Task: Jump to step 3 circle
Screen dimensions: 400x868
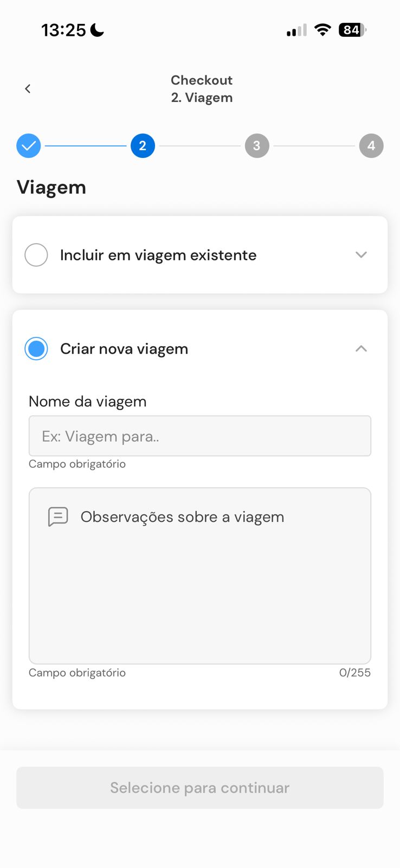Action: pyautogui.click(x=257, y=145)
